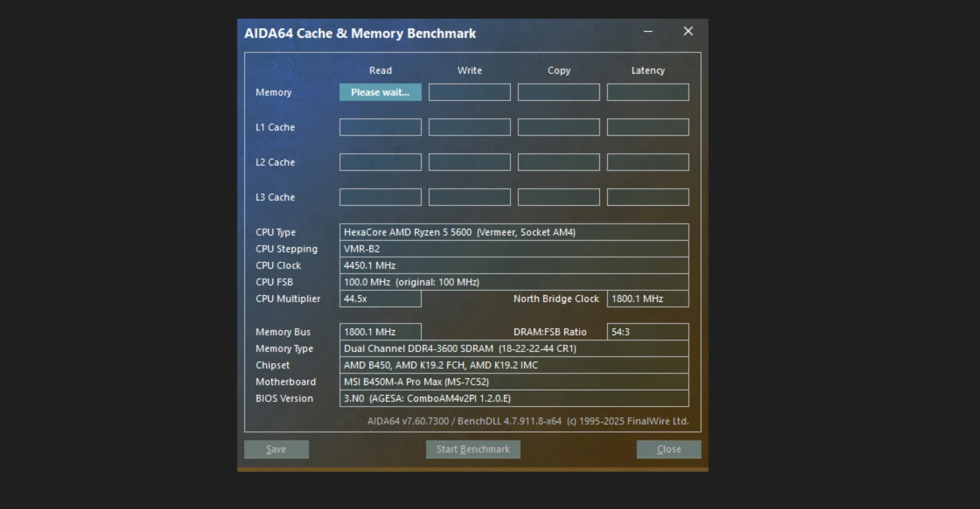Select the L1 Cache Read result field

click(380, 127)
